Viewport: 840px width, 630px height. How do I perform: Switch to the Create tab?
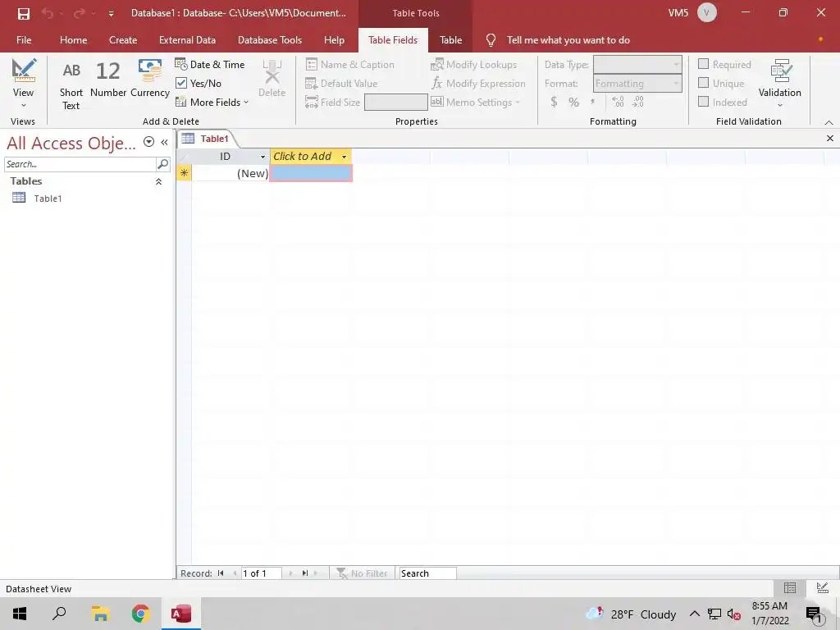point(123,40)
